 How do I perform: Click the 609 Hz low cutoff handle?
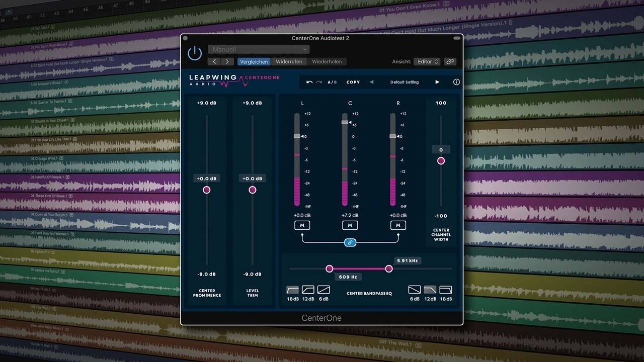click(330, 269)
